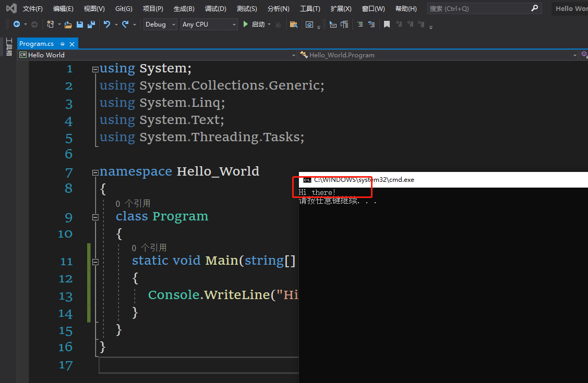The height and width of the screenshot is (383, 588).
Task: Click the C# project icon beside Hello World
Action: [23, 55]
